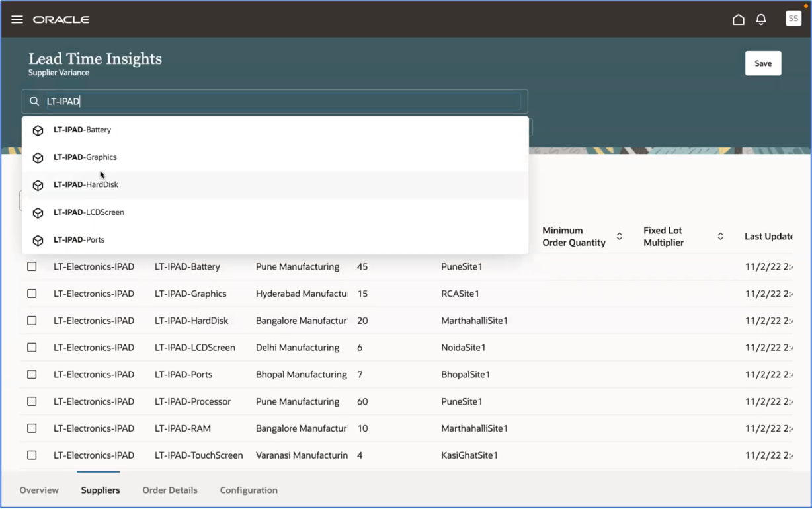Choose LT-IPAD-LCDScreen from suggestions

tap(275, 212)
